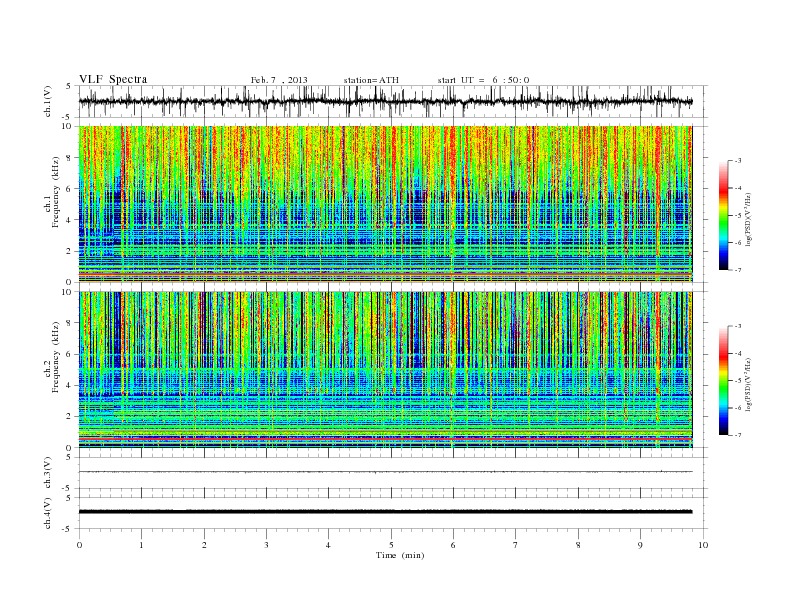Click the 'station=ATH' label
Screen dimensions: 792x612
tap(371, 80)
